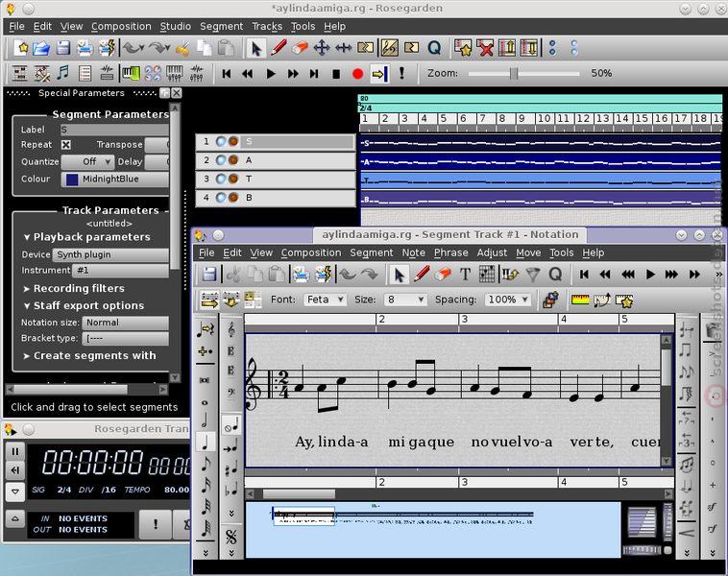Click the guitar chord grid icon in notation toolbar
Image resolution: width=728 pixels, height=576 pixels.
[487, 275]
